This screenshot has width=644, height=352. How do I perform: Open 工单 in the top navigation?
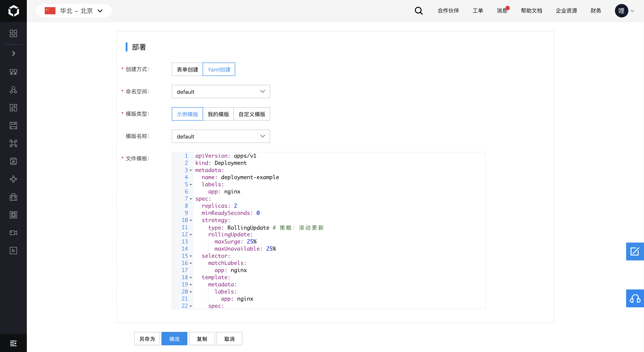pos(478,11)
